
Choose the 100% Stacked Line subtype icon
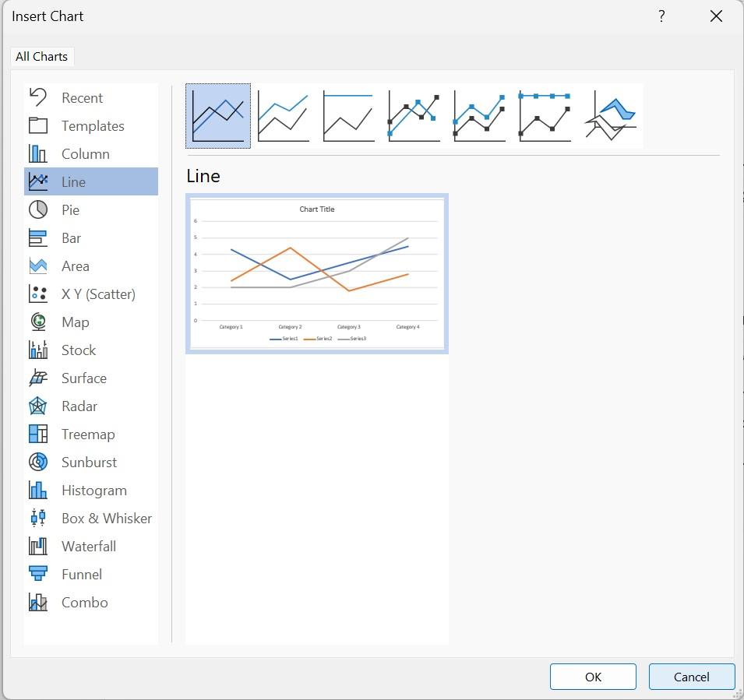(349, 116)
